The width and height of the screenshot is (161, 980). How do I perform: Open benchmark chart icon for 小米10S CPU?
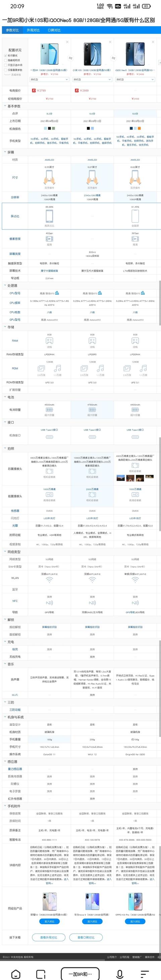click(100, 293)
